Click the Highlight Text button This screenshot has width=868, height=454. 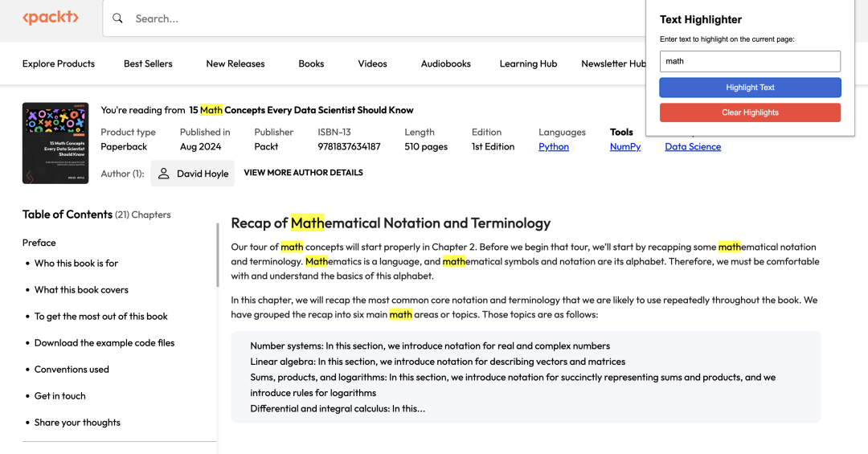[750, 88]
